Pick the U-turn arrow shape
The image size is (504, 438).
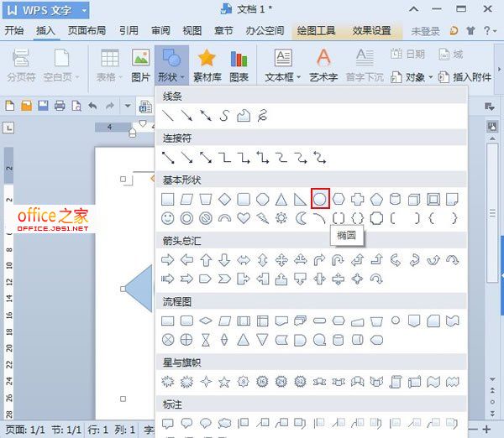tap(338, 260)
